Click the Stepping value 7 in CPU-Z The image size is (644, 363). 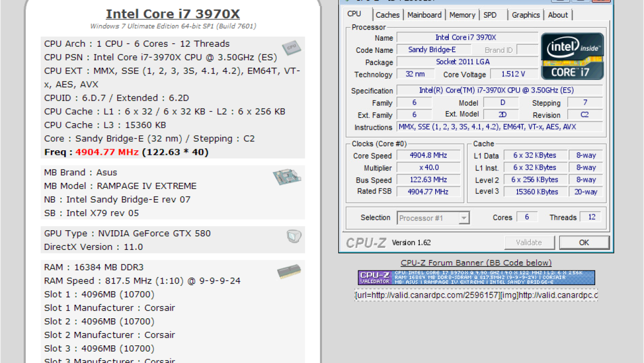pyautogui.click(x=585, y=103)
